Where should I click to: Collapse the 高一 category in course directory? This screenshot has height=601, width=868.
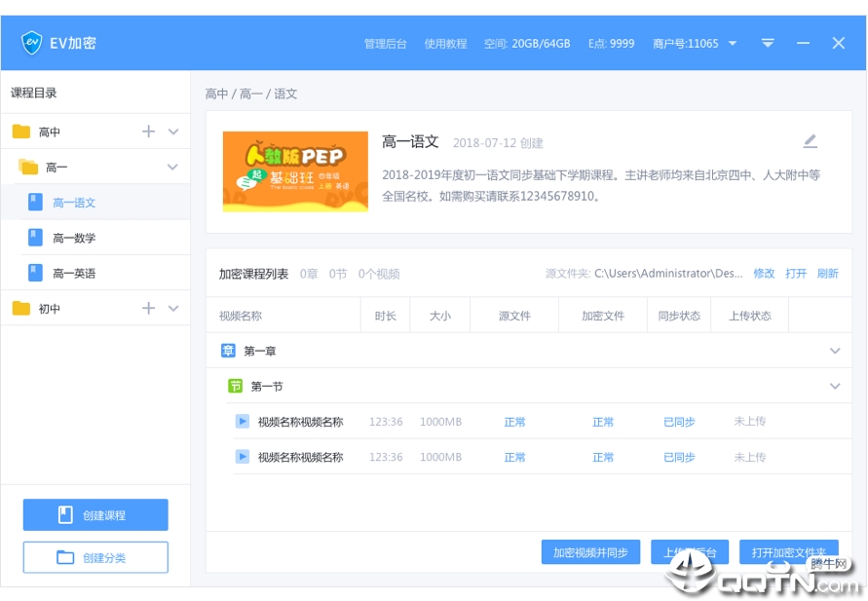pyautogui.click(x=172, y=167)
